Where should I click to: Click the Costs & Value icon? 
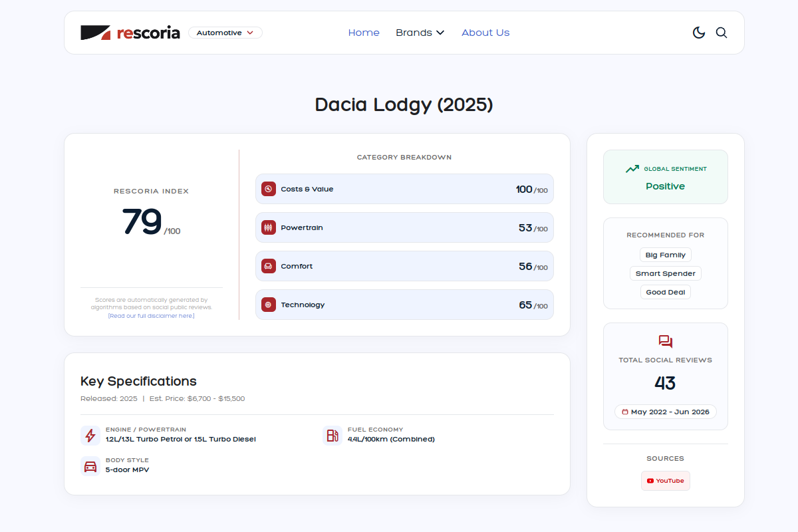(x=269, y=189)
